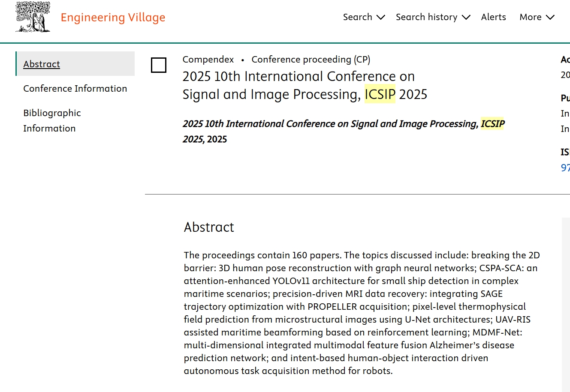Select the Abstract sidebar tab

[42, 64]
